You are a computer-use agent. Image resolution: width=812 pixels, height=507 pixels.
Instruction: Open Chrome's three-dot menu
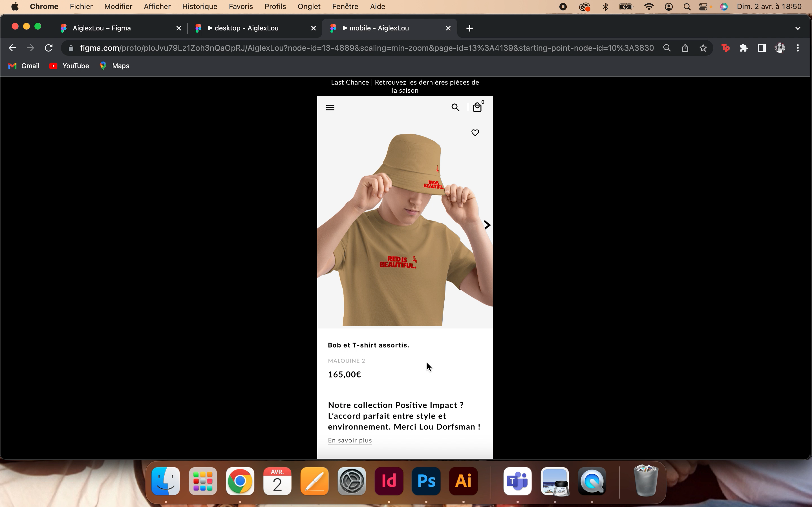click(798, 48)
